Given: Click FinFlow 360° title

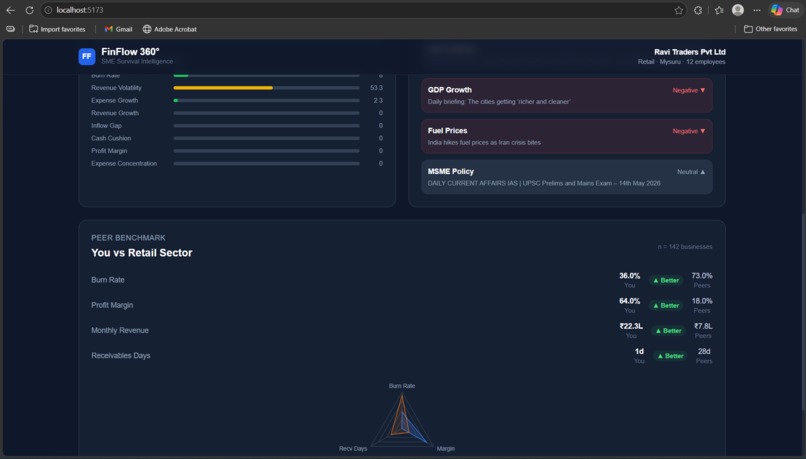Looking at the screenshot, I should click(130, 51).
